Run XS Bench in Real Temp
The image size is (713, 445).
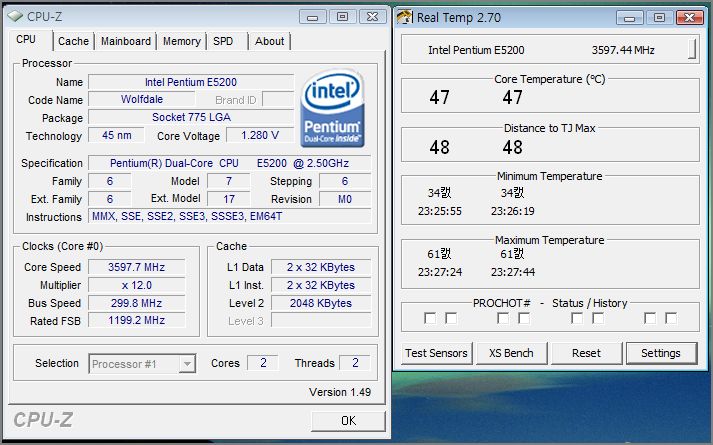(512, 353)
